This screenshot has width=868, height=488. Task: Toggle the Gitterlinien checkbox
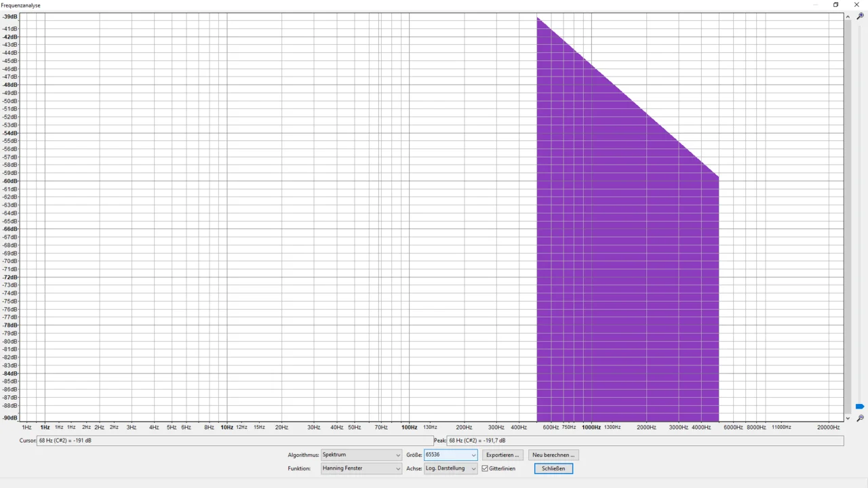coord(485,468)
